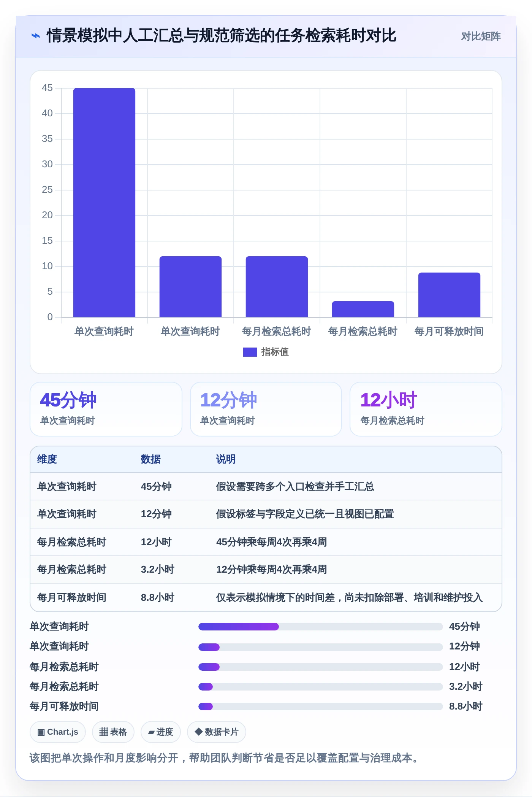
Task: Click the bar icon in 进度 chip
Action: click(151, 732)
